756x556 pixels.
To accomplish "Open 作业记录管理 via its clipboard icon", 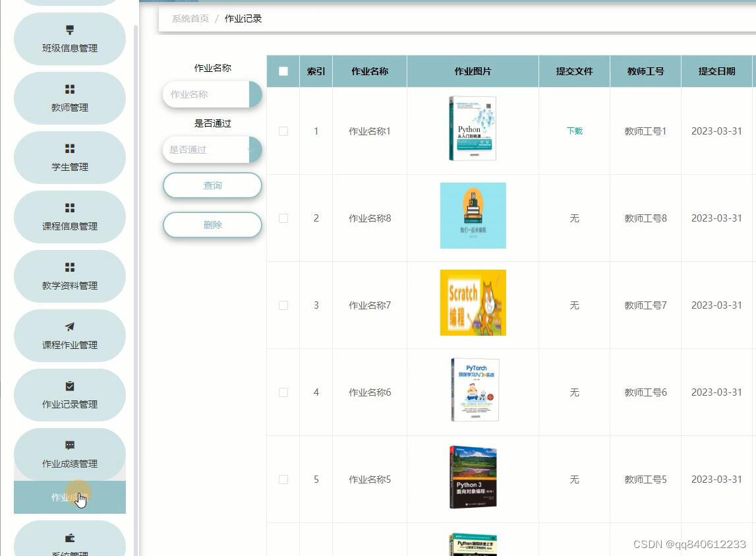I will click(69, 386).
